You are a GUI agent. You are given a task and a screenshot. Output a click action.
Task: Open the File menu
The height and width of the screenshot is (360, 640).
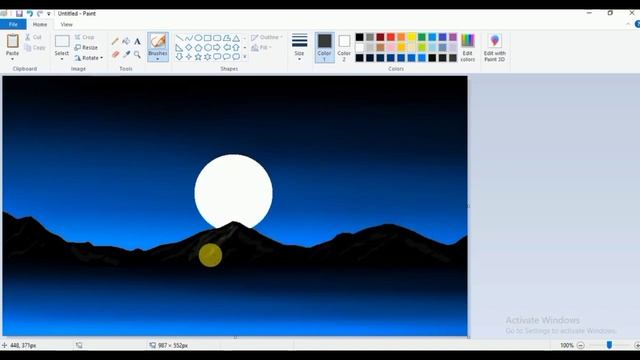pyautogui.click(x=13, y=24)
